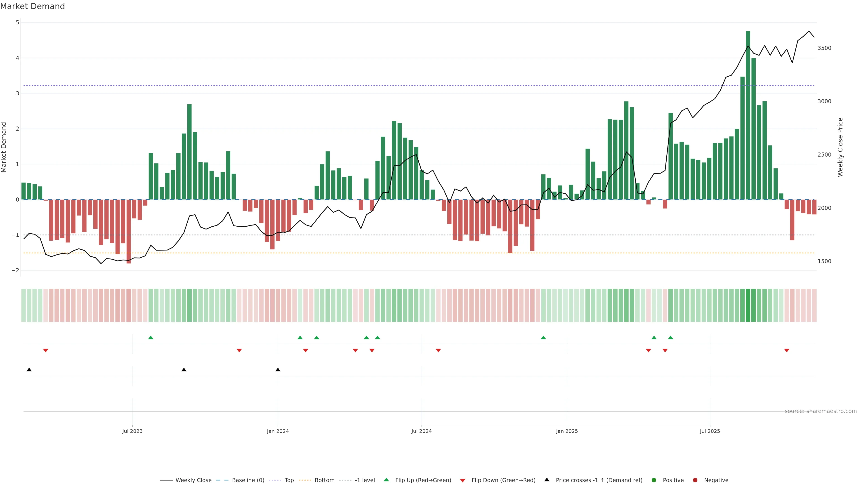Click the last red flip-down marker at far right

[786, 351]
